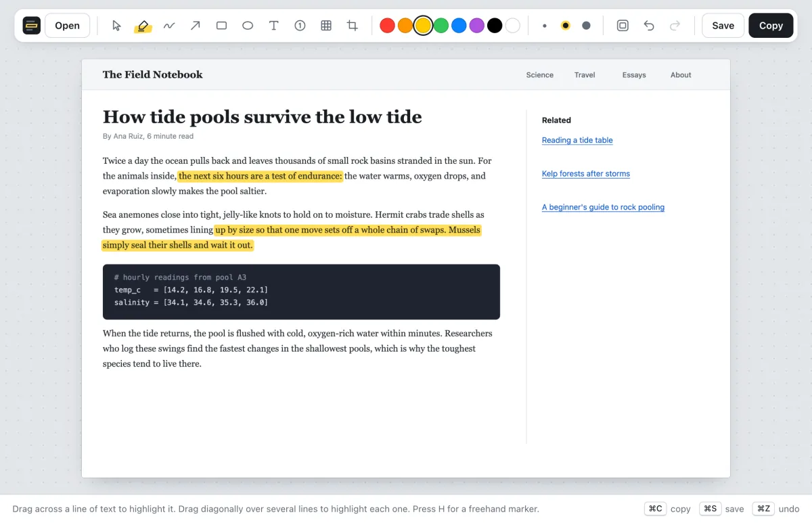Pick the red color swatch

(x=387, y=26)
